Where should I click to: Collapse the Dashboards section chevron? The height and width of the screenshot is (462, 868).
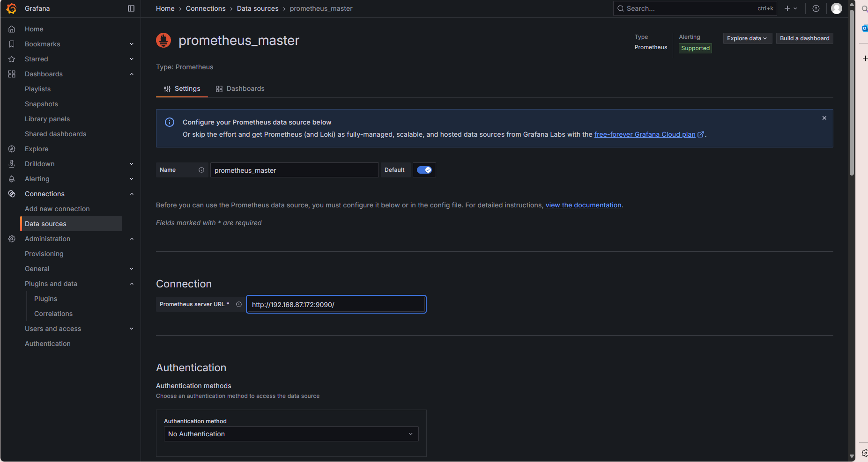(x=132, y=74)
